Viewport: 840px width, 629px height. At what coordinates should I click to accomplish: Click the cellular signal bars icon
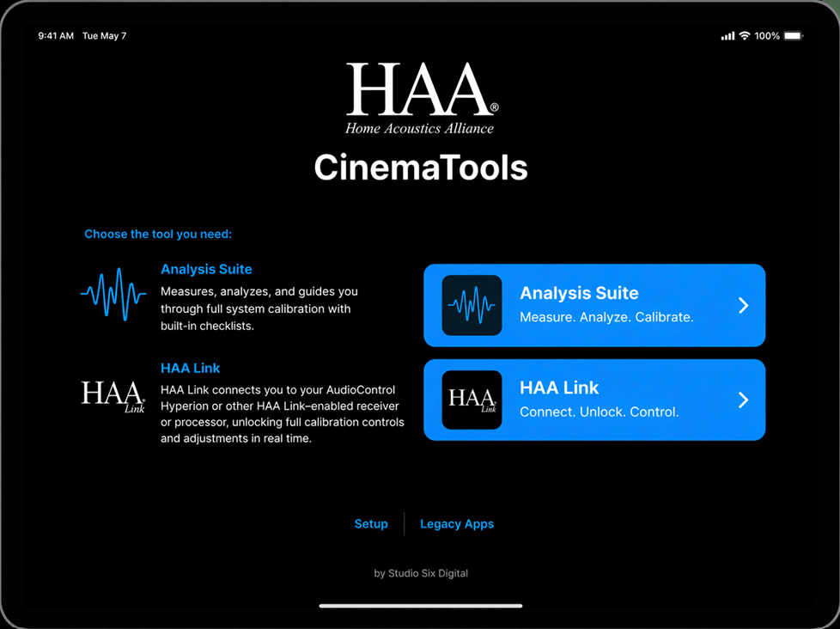[x=727, y=36]
